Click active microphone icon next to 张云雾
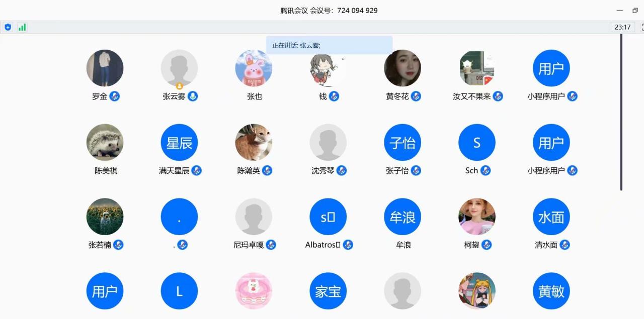Viewport: 644px width, 319px height. point(193,96)
